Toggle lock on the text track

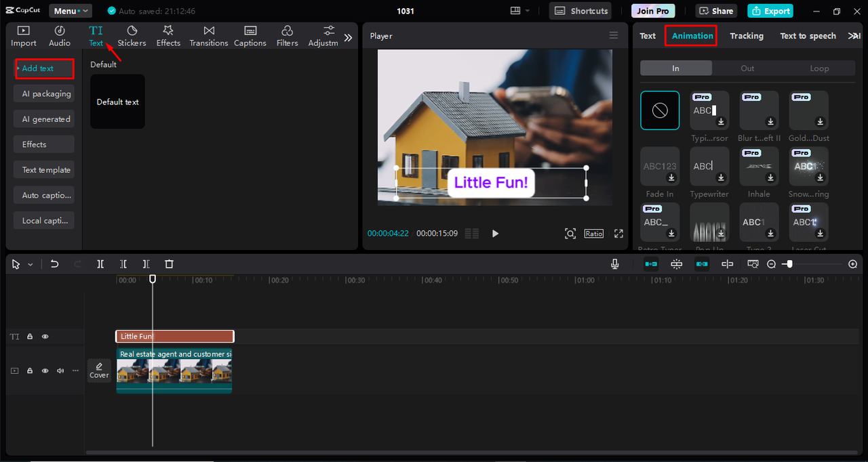30,336
